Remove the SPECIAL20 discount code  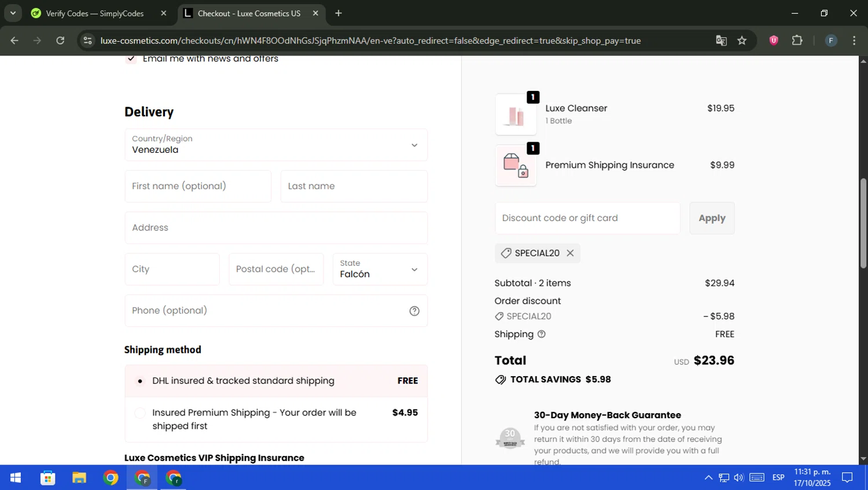coord(570,253)
